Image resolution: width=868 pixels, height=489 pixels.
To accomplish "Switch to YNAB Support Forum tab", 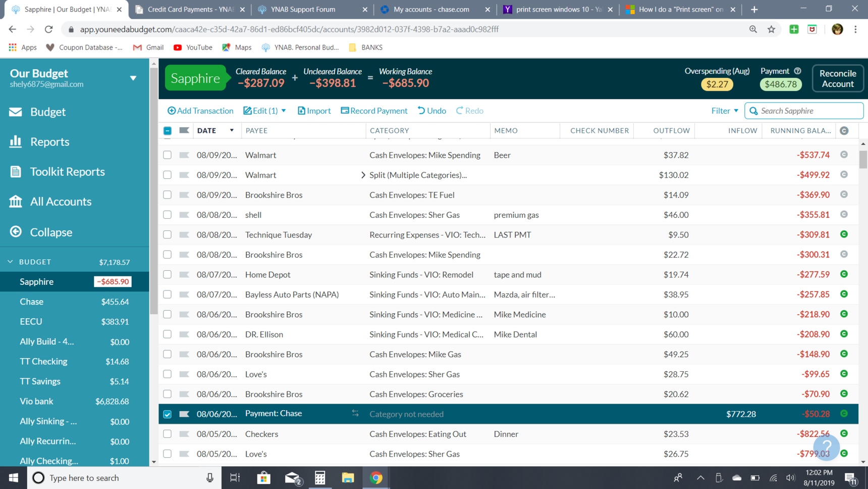I will [312, 9].
